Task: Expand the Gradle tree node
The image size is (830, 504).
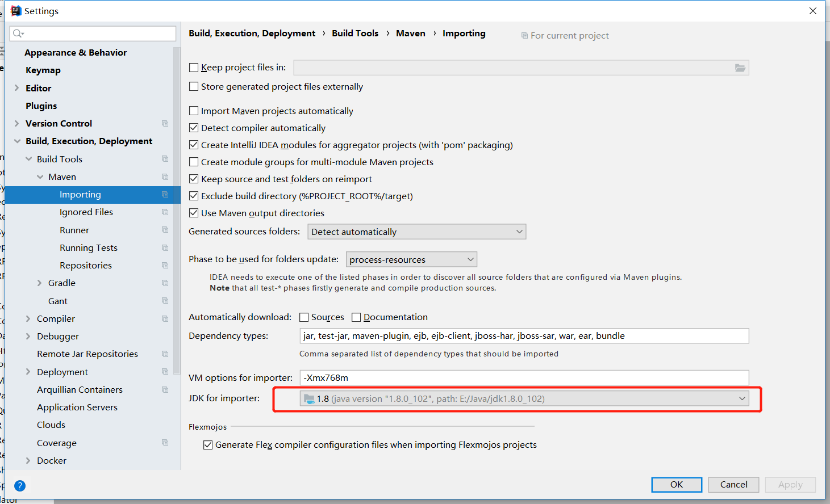Action: [x=39, y=283]
